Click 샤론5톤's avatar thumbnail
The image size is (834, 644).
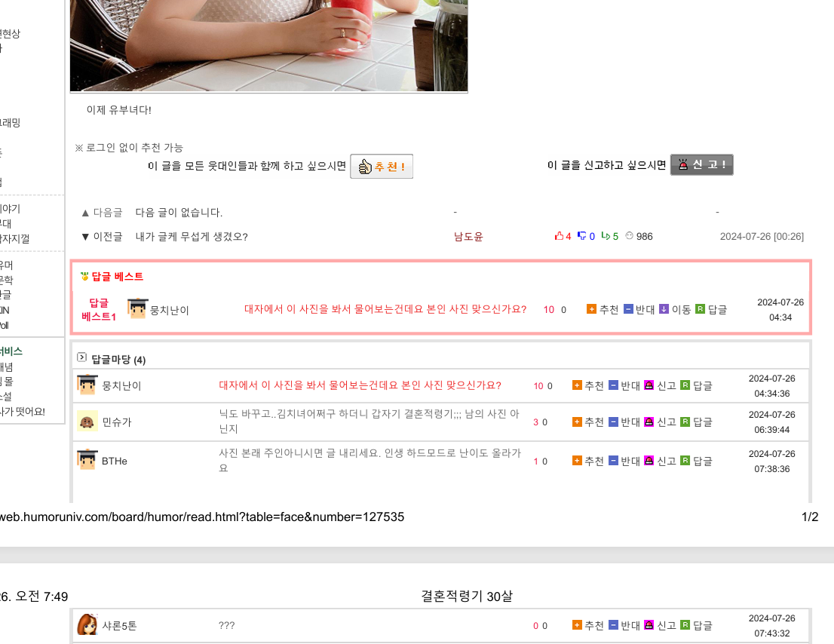coord(87,625)
